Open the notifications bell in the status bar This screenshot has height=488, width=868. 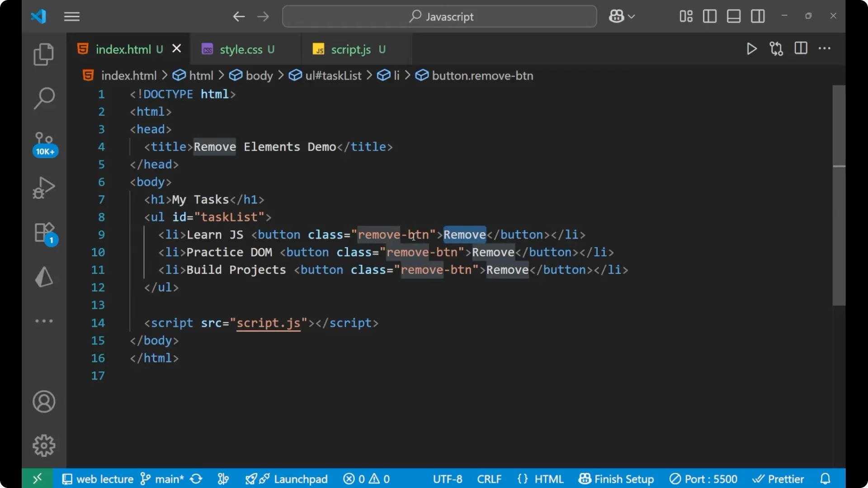(826, 479)
